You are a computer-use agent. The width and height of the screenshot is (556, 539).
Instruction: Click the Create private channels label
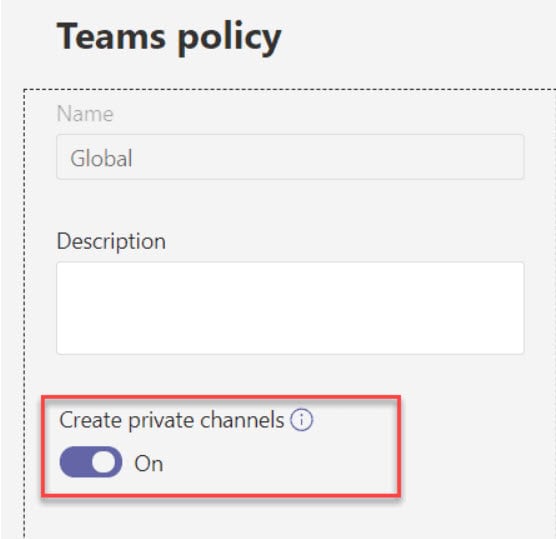[172, 421]
